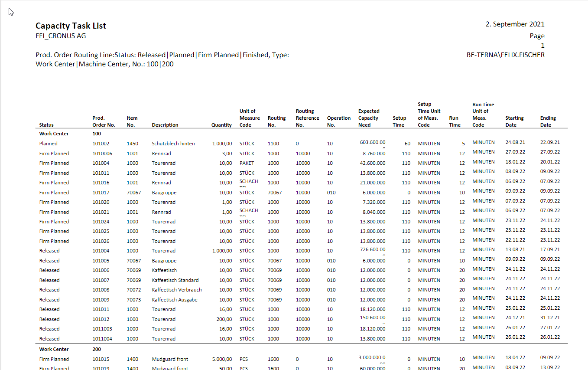Select production order number 101024
The height and width of the screenshot is (370, 588).
pyautogui.click(x=101, y=222)
